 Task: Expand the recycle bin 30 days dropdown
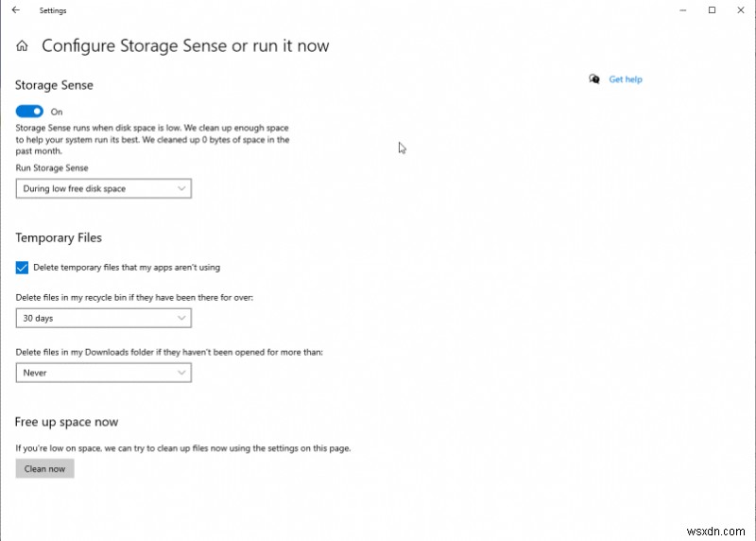tap(104, 318)
